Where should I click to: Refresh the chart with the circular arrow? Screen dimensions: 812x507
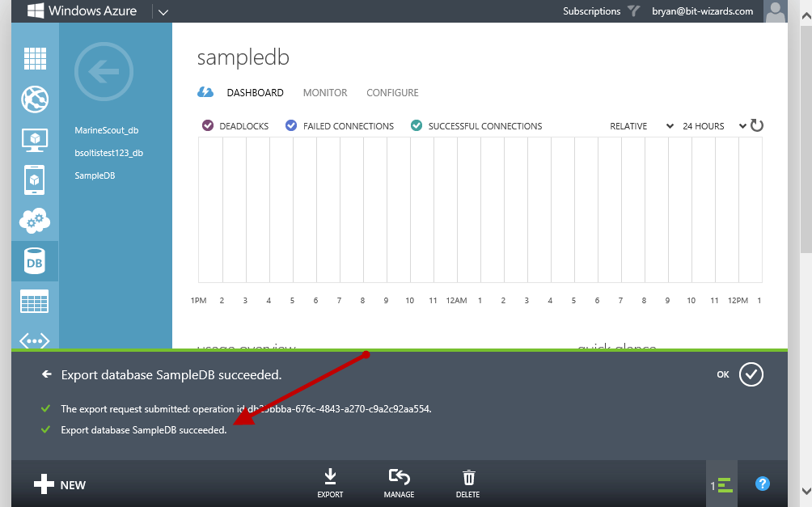pyautogui.click(x=756, y=125)
